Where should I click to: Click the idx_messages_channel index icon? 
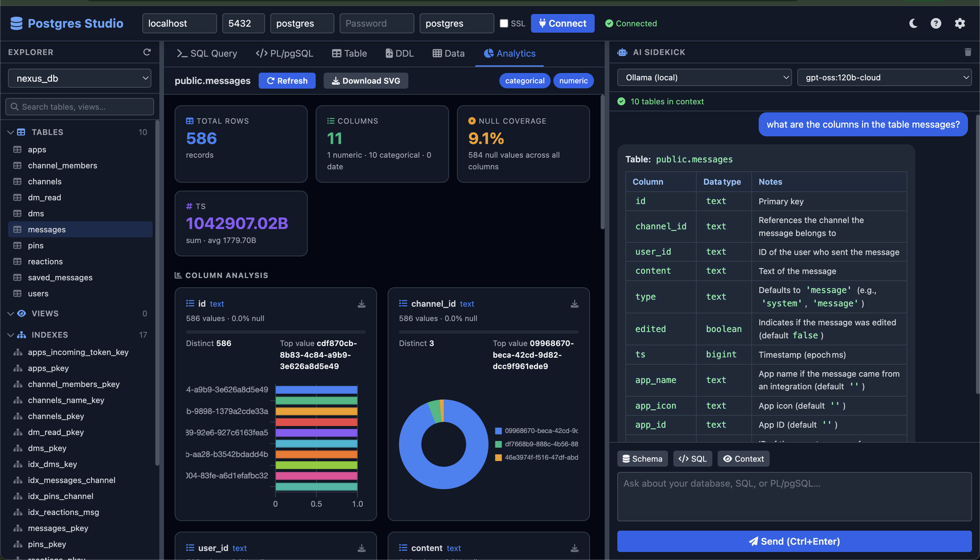coord(18,480)
